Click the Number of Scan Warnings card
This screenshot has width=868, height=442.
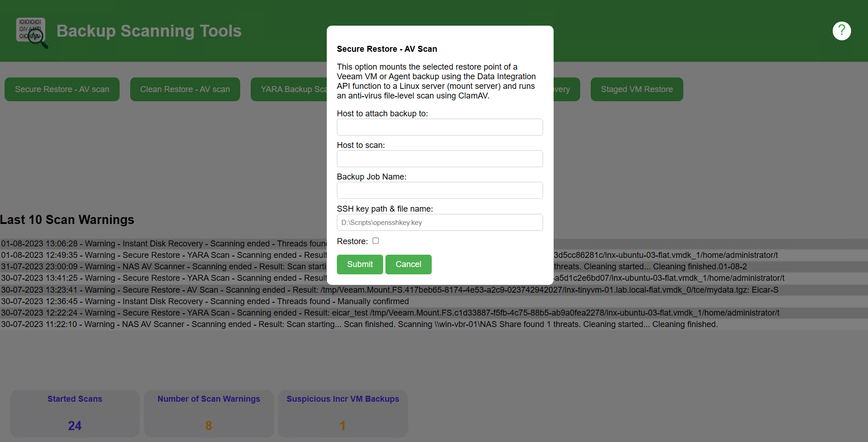[209, 414]
